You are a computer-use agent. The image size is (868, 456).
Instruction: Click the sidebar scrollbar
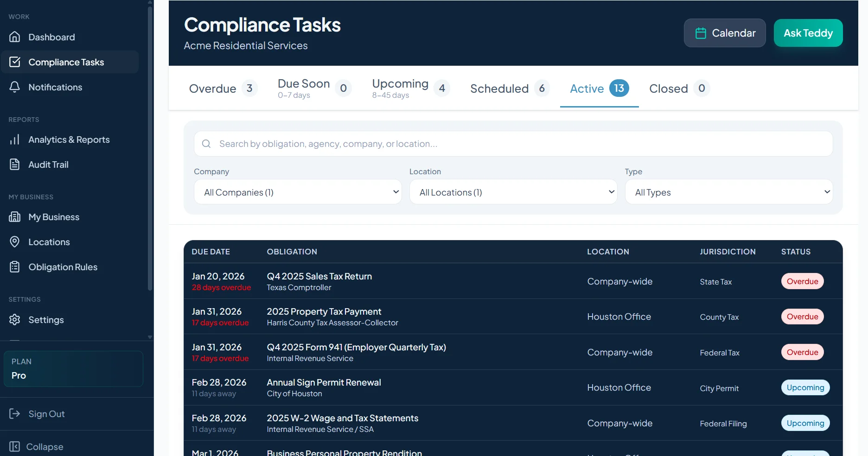tap(150, 148)
